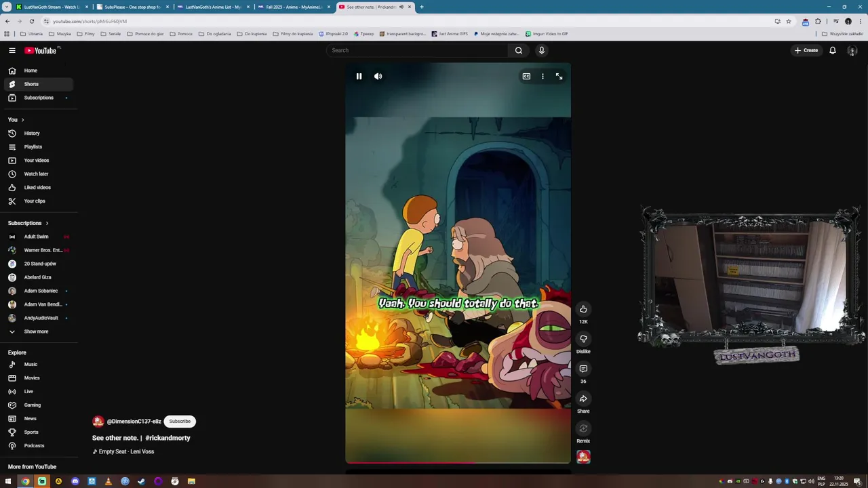Open Warner Bros. Ent... channel
The image size is (868, 488).
tap(39, 250)
